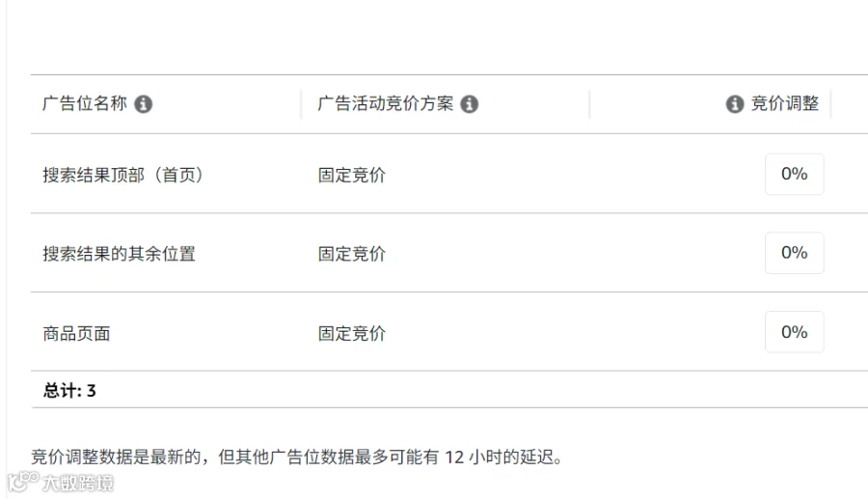Select the 搜索结果的其余位置 placement row label
The height and width of the screenshot is (499, 868).
tap(119, 254)
